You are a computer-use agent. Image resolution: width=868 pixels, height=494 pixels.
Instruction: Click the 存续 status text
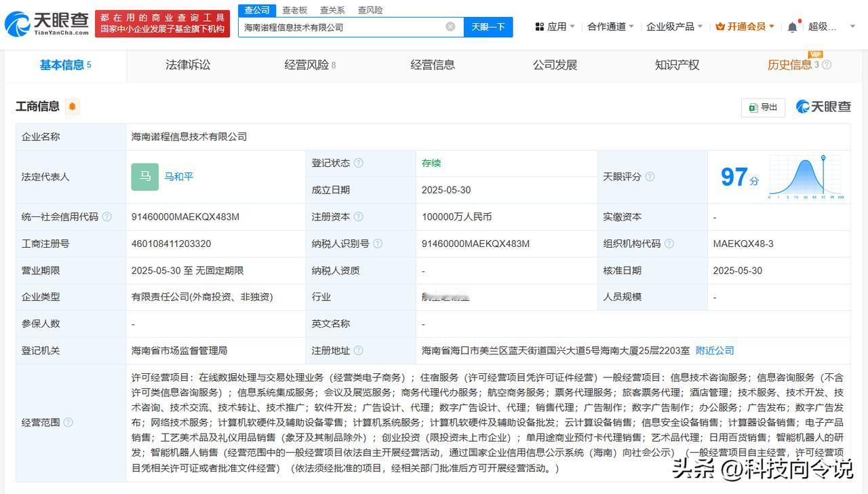431,163
